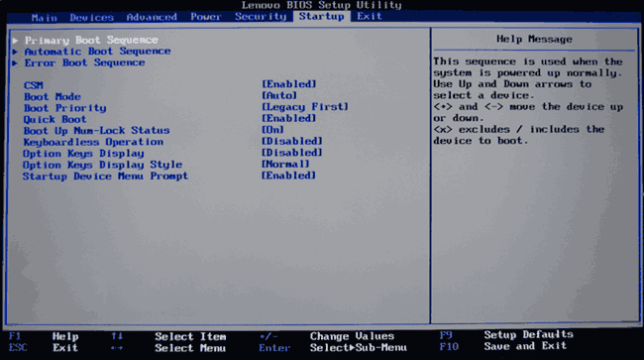The image size is (644, 360).
Task: Change Boot Priority [Legacy First] value
Action: click(305, 107)
